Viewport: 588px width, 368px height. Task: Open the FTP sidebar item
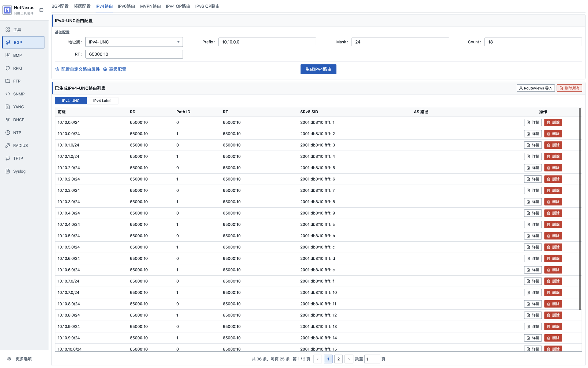(23, 81)
